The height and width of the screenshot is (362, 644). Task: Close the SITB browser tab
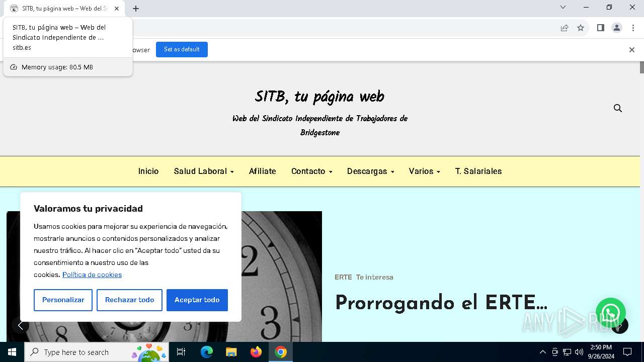117,9
